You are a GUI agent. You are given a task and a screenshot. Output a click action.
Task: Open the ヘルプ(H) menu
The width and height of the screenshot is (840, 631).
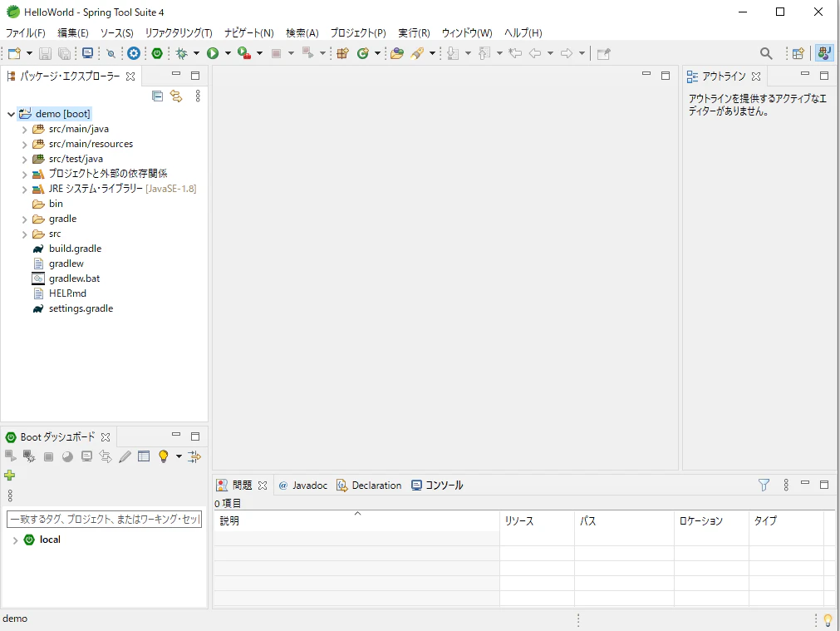(x=523, y=33)
